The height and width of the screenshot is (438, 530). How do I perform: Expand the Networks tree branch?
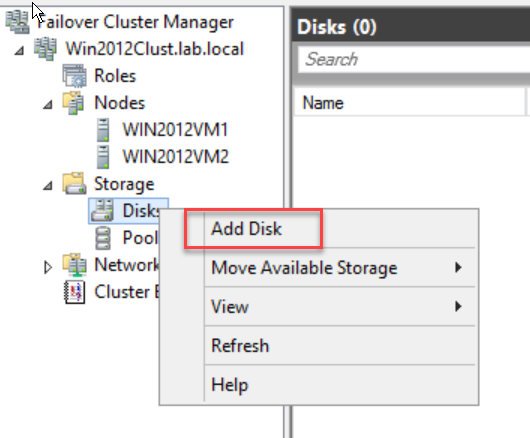click(48, 267)
